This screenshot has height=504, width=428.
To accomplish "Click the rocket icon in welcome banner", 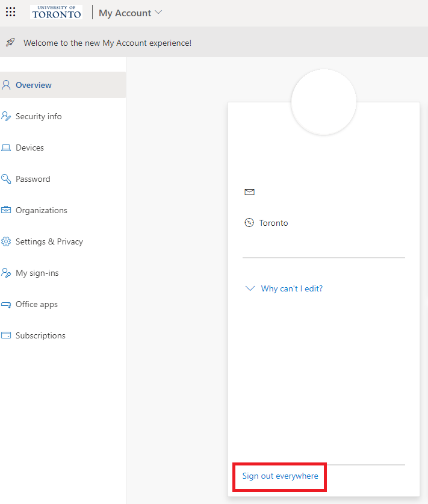I will click(10, 42).
